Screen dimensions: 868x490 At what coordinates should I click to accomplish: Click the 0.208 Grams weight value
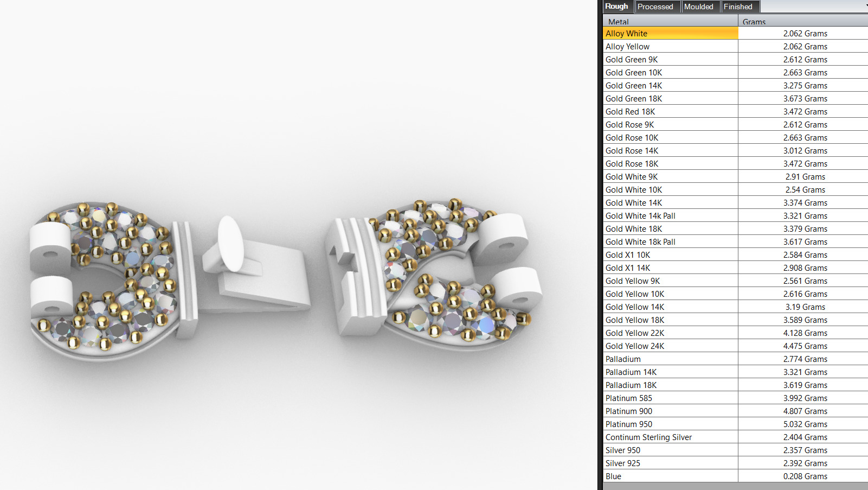coord(805,476)
